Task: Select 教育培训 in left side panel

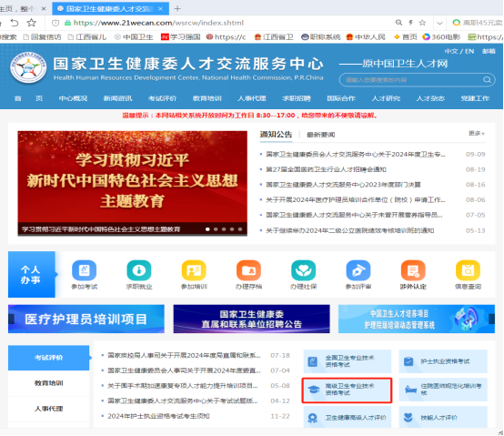Action: point(49,383)
